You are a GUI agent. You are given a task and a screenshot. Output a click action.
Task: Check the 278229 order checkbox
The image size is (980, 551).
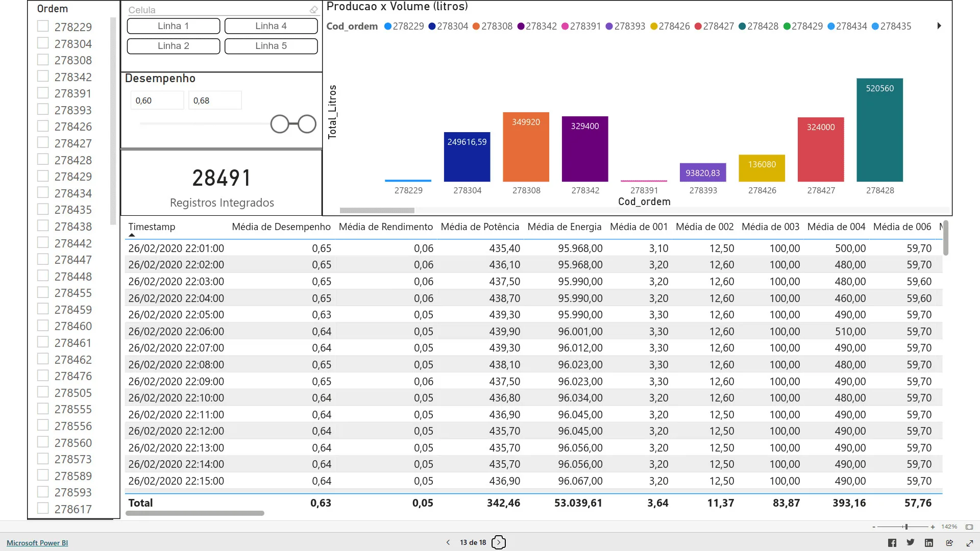coord(43,26)
